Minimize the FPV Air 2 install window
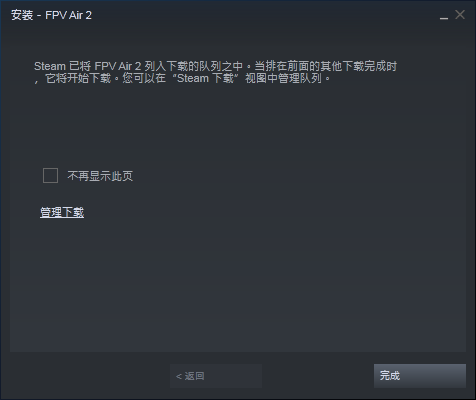476x400 pixels. [x=444, y=16]
